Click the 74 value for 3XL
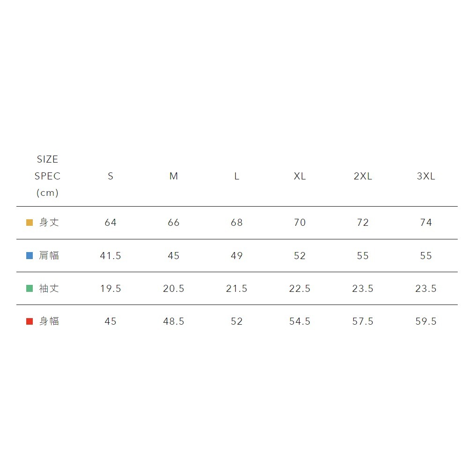Screen dimensions: 476x476 (426, 223)
